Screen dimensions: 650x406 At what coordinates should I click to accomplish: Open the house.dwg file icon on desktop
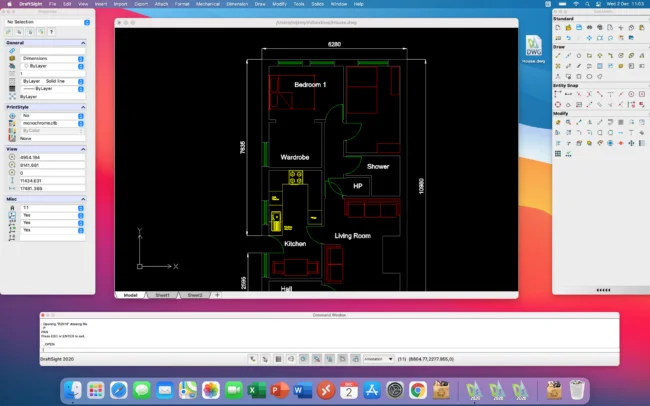click(x=533, y=48)
